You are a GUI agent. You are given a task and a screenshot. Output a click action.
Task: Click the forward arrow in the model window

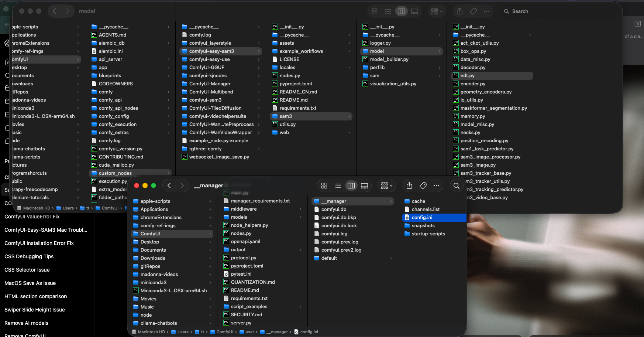tap(67, 11)
